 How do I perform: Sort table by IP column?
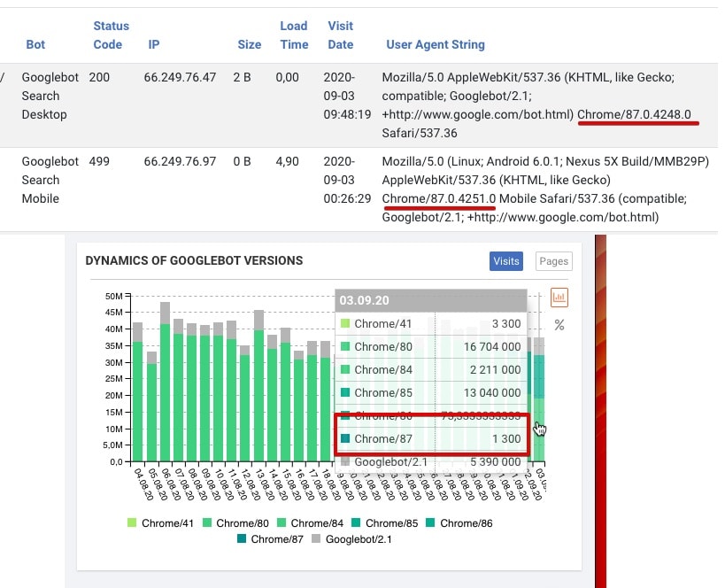click(153, 44)
